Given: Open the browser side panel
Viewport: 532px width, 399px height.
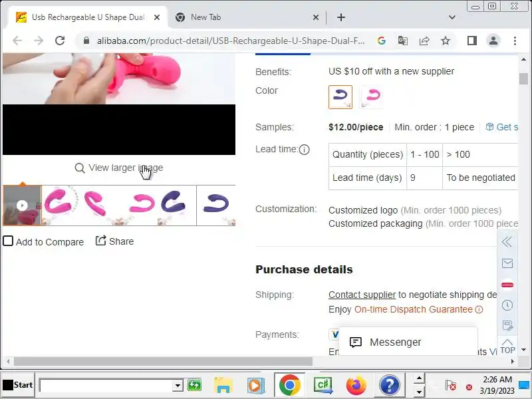Looking at the screenshot, I should 472,41.
